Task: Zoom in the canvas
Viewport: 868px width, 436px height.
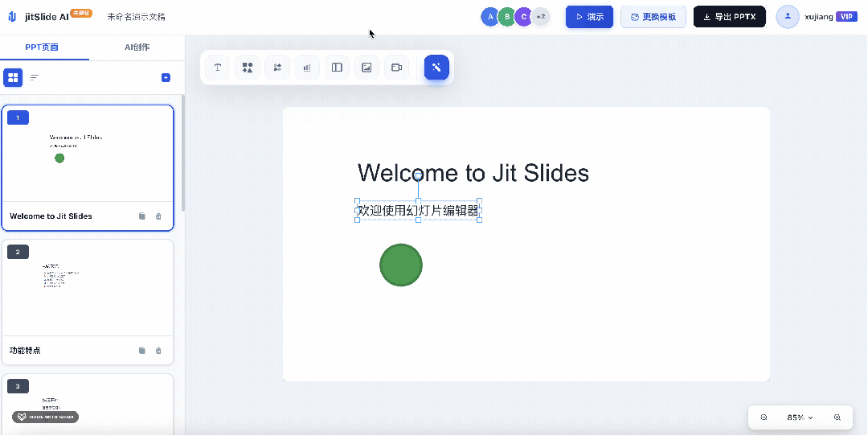Action: (837, 417)
